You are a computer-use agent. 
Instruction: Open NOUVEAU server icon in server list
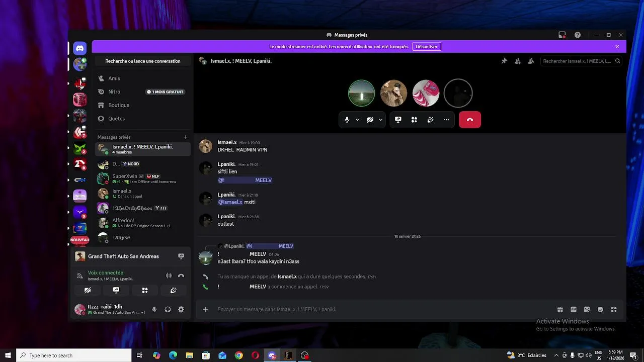tap(79, 240)
